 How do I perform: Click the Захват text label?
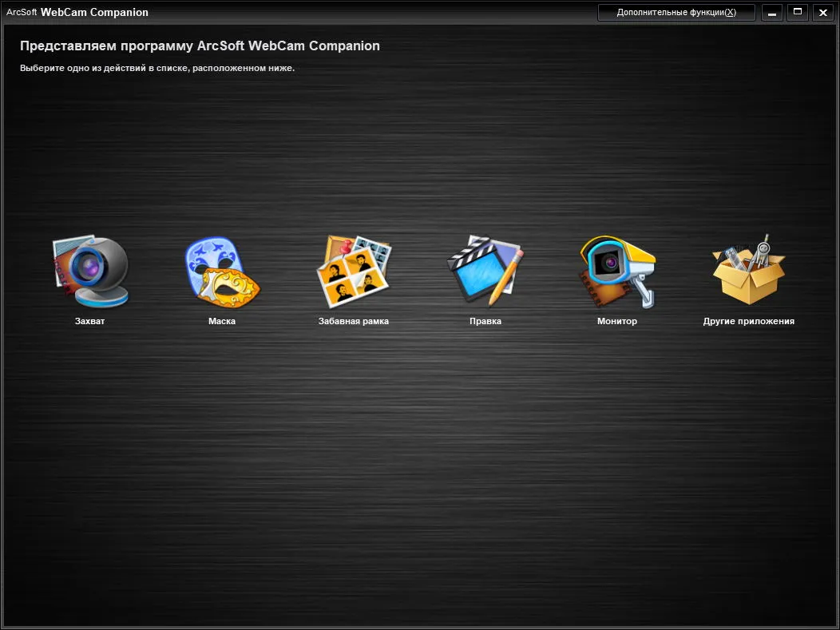(89, 322)
